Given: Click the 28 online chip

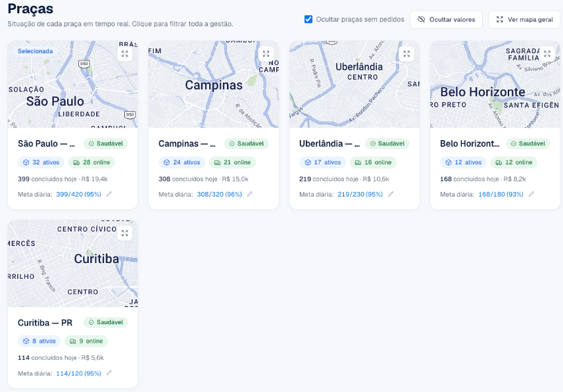Looking at the screenshot, I should pos(91,162).
